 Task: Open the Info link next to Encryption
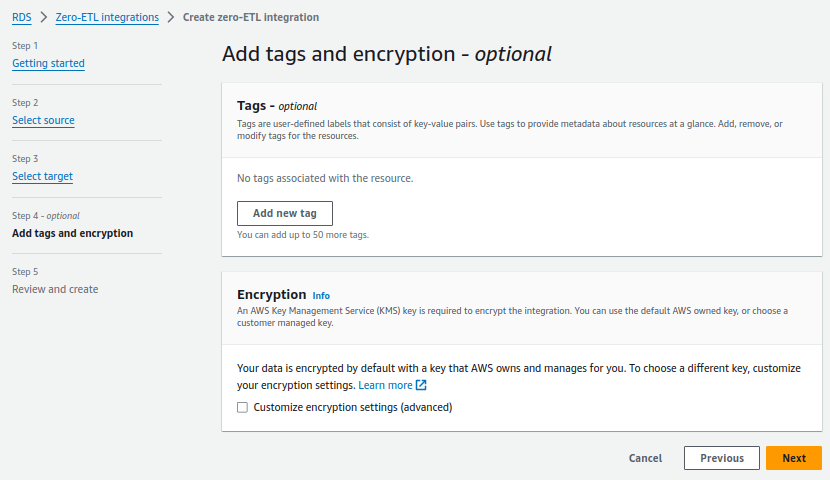tap(321, 296)
